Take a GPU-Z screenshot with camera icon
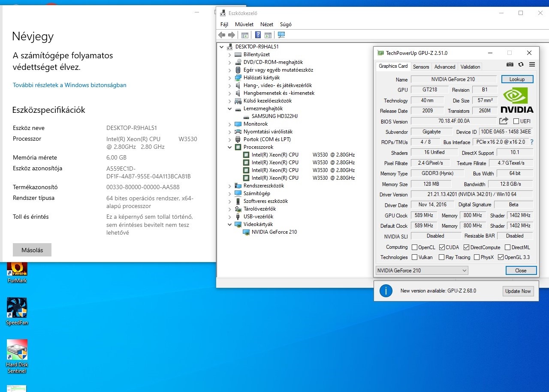The width and height of the screenshot is (549, 392). click(510, 64)
